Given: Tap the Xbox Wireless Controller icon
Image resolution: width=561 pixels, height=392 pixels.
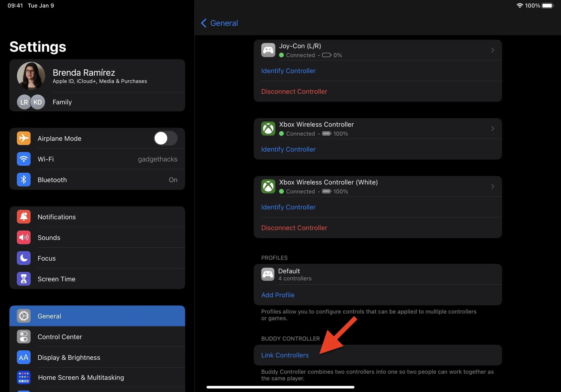Looking at the screenshot, I should [x=268, y=129].
